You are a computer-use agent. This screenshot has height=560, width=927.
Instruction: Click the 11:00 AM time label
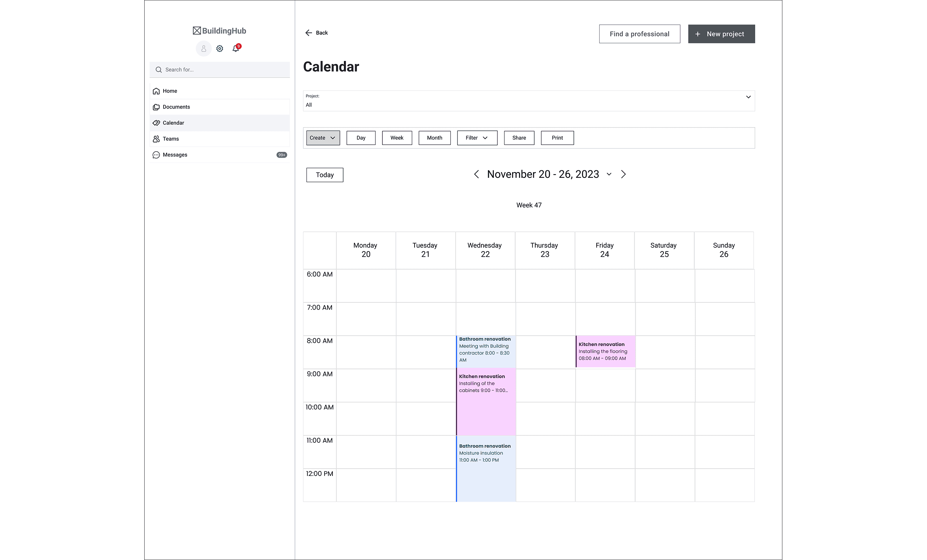pyautogui.click(x=319, y=441)
